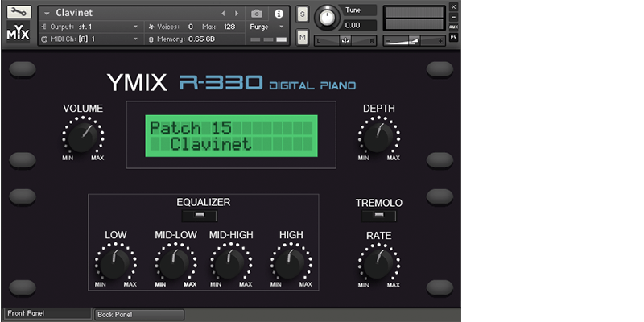Toggle the EQUALIZER on/off switch

pos(200,216)
